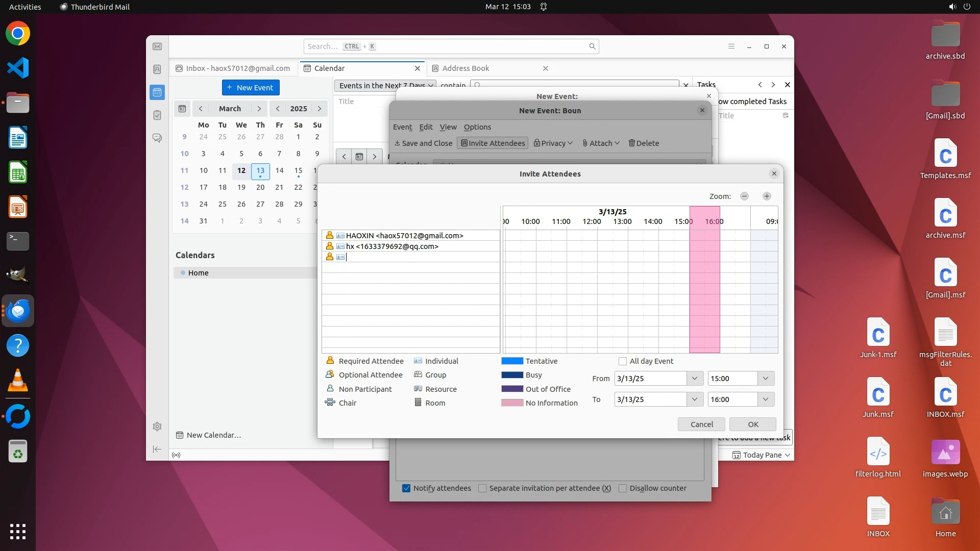
Task: Open the Tasks sidebar icon
Action: tap(157, 115)
